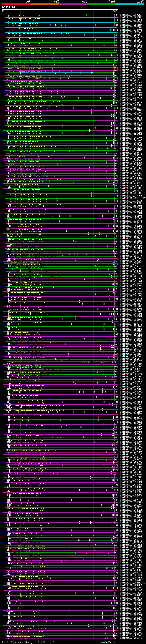Image resolution: width=146 pixels, height=644 pixels.
Task: Select alignment label UniRef100_Q40415
Action: [x=131, y=37]
